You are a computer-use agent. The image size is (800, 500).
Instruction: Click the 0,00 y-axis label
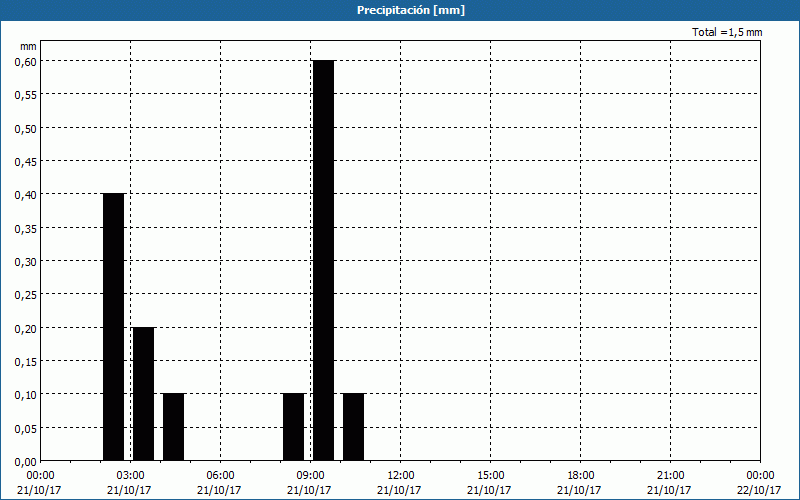tap(26, 461)
